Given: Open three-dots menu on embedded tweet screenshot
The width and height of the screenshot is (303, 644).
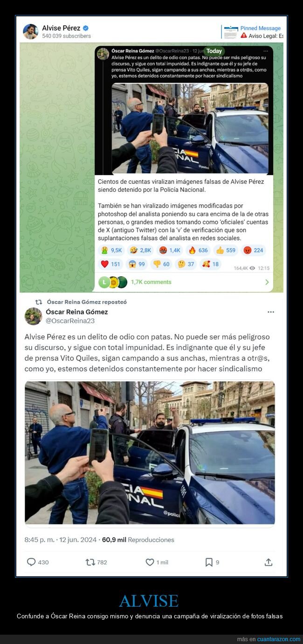Looking at the screenshot, I should pos(266,50).
